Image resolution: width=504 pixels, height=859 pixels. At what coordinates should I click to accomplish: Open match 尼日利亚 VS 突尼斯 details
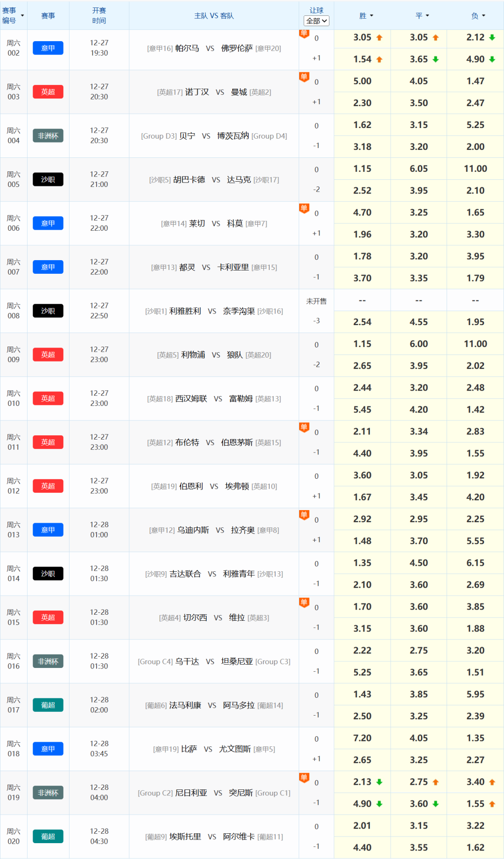[x=214, y=793]
